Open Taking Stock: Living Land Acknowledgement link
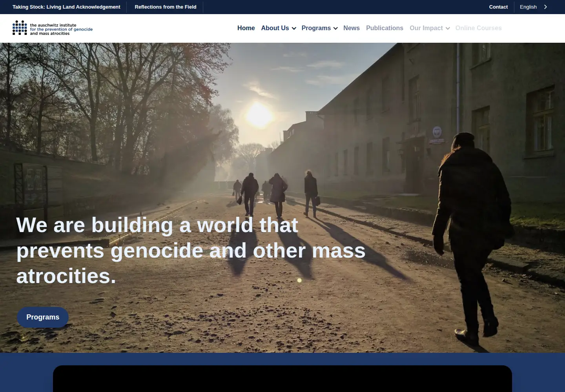Image resolution: width=565 pixels, height=392 pixels. 66,7
